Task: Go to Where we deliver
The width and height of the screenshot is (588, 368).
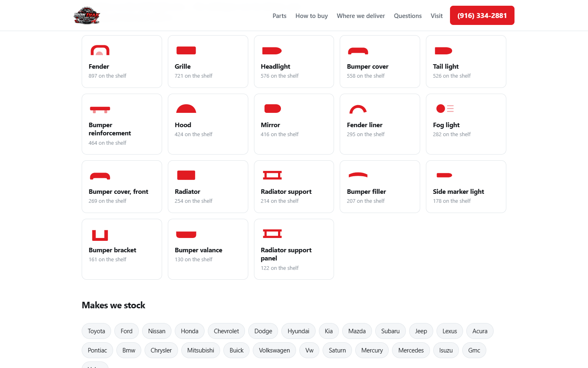Action: [361, 16]
